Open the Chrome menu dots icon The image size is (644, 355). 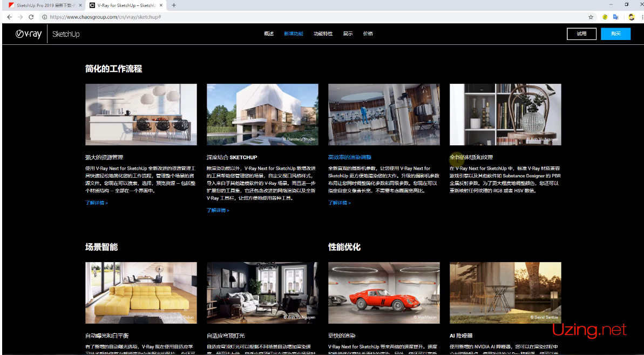point(641,17)
